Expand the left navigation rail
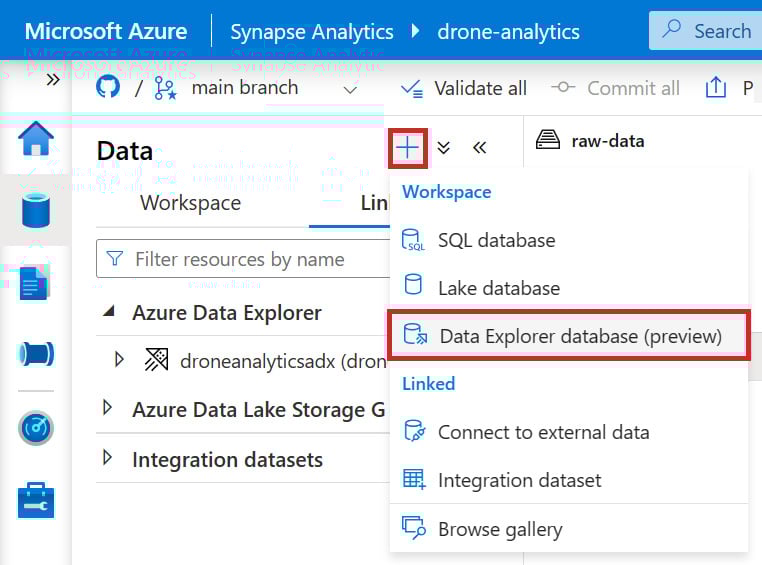Image resolution: width=762 pixels, height=565 pixels. click(53, 79)
